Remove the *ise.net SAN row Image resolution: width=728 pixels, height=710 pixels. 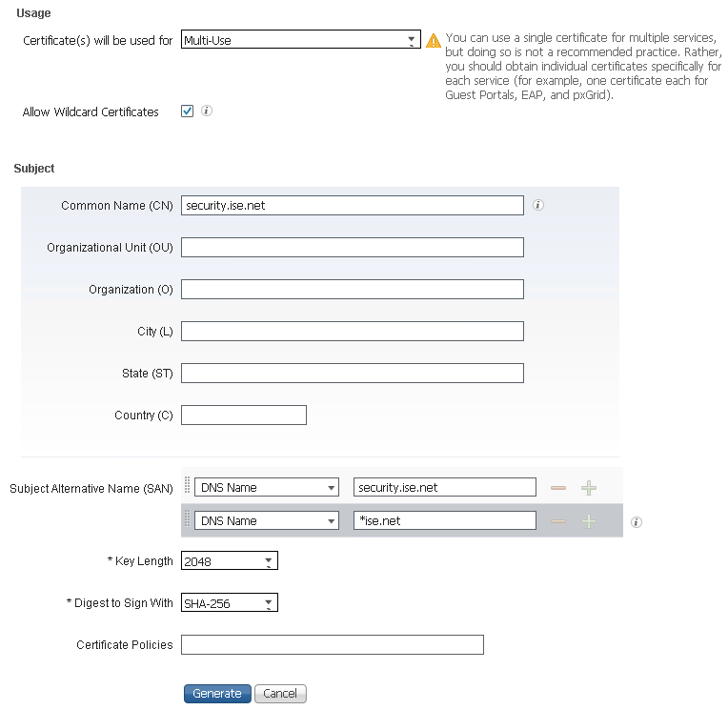[558, 521]
